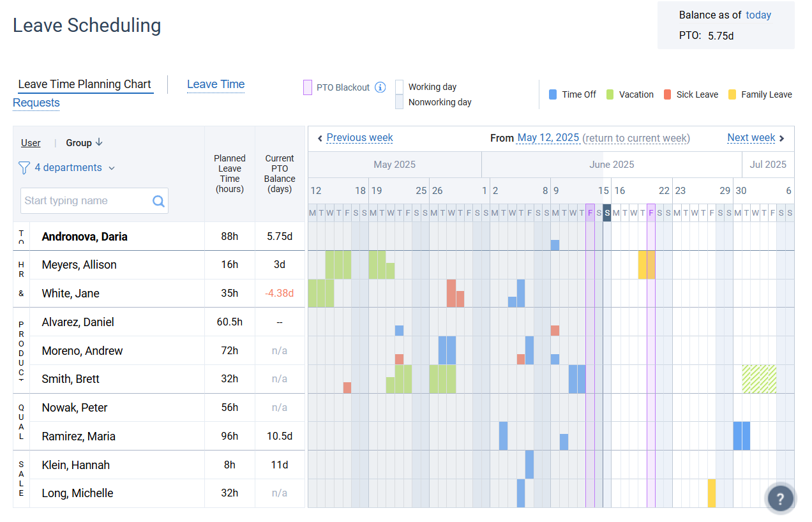Screen dimensions: 812x522
Task: Click return to current week link
Action: pos(636,138)
